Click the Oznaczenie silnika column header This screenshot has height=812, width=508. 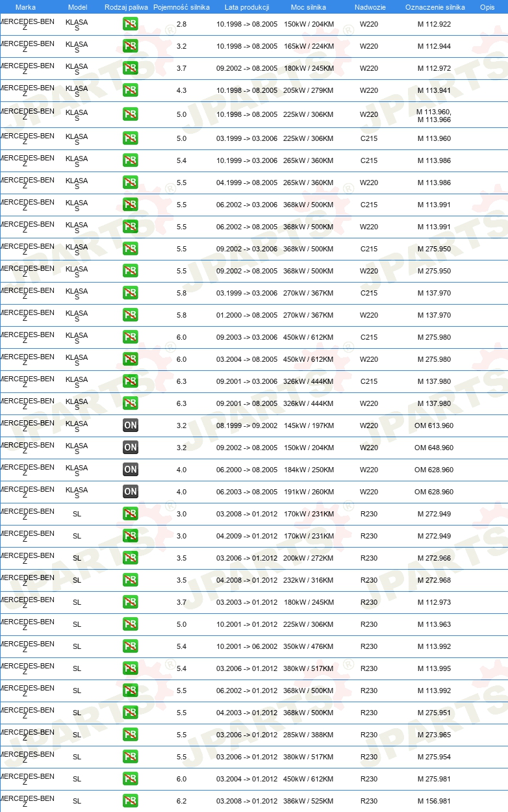coord(435,7)
